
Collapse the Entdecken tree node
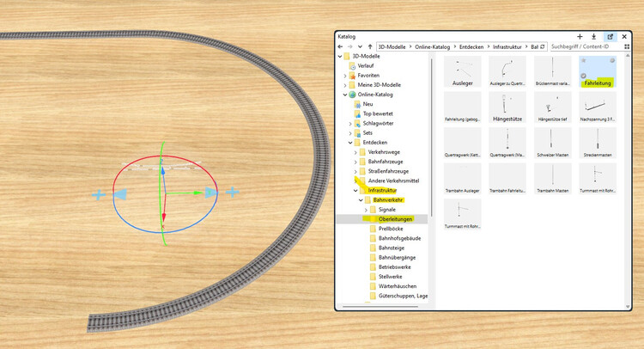(350, 143)
